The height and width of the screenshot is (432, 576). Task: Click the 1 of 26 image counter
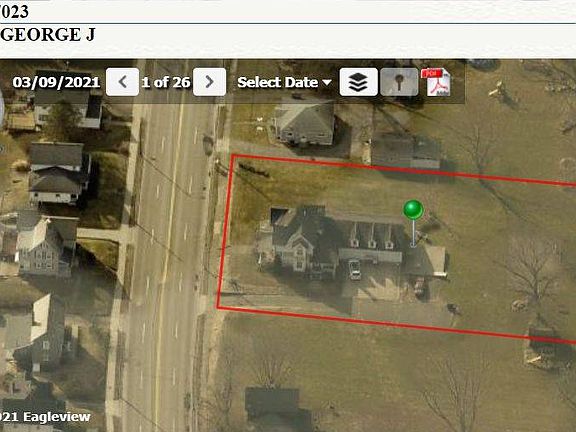166,82
